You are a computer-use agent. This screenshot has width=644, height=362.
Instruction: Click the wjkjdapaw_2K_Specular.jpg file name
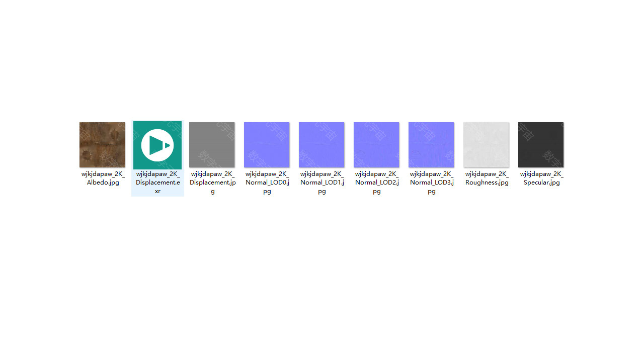541,178
